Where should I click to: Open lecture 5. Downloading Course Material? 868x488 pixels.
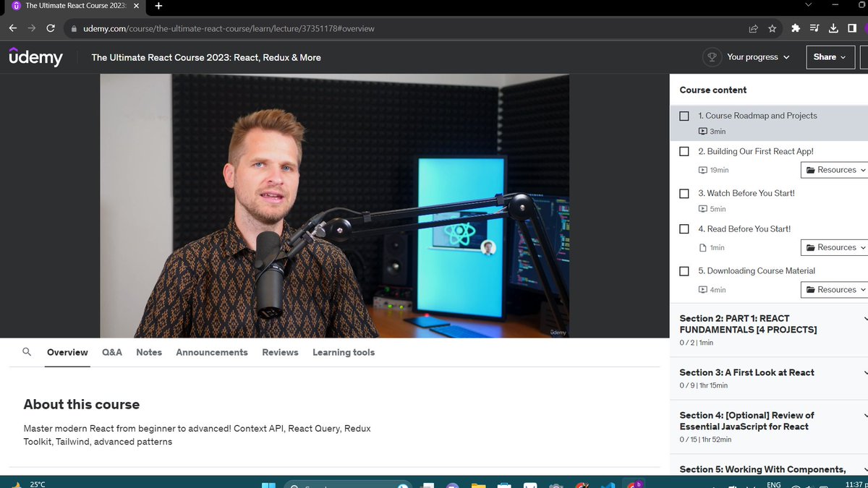point(757,271)
